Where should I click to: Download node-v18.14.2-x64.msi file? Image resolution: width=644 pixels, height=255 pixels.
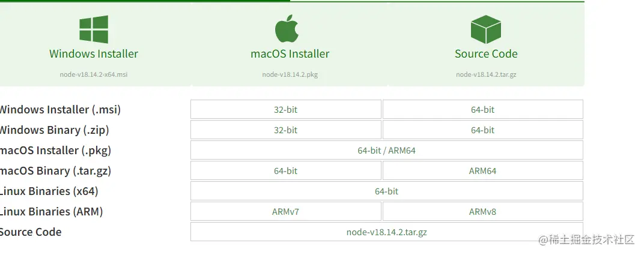[x=94, y=75]
